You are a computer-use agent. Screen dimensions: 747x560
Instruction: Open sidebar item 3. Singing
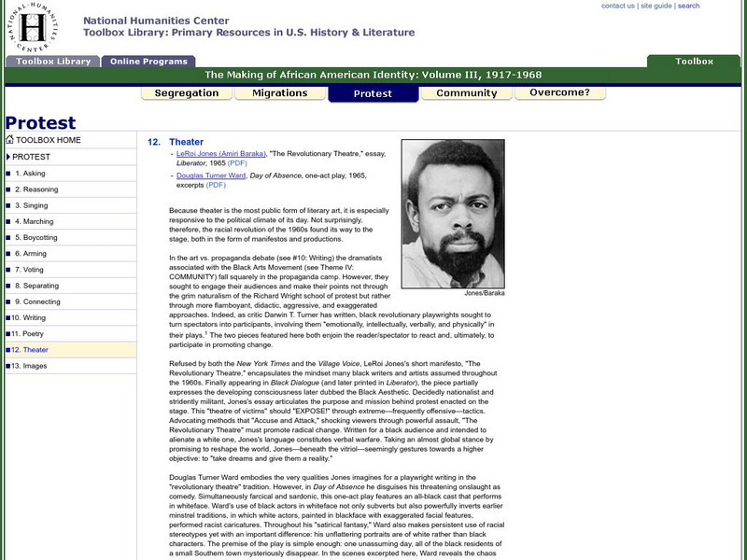point(32,205)
